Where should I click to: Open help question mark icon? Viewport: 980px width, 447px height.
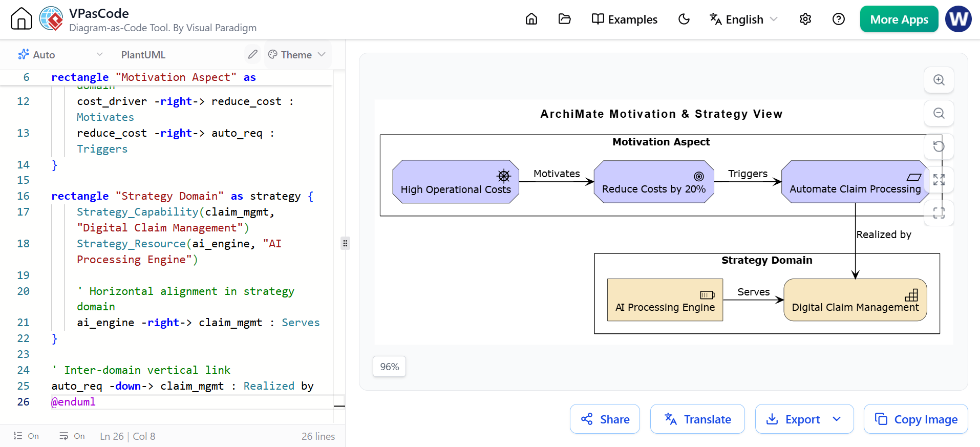click(x=839, y=19)
